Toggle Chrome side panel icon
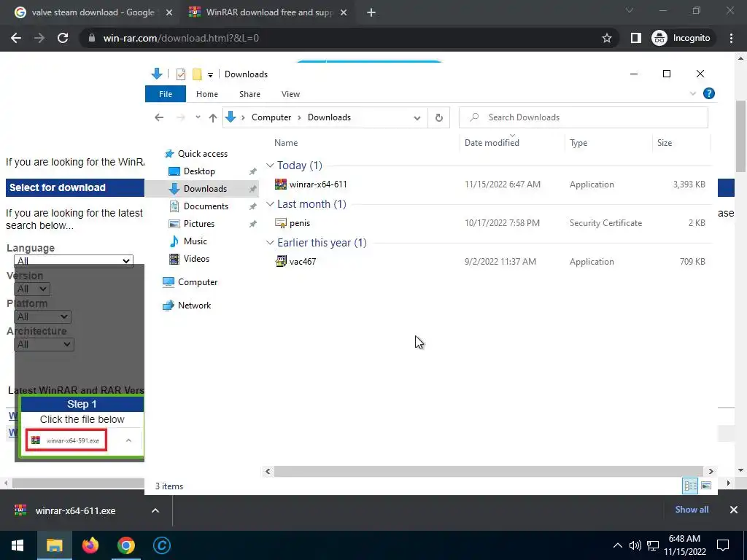This screenshot has height=560, width=747. pyautogui.click(x=636, y=38)
